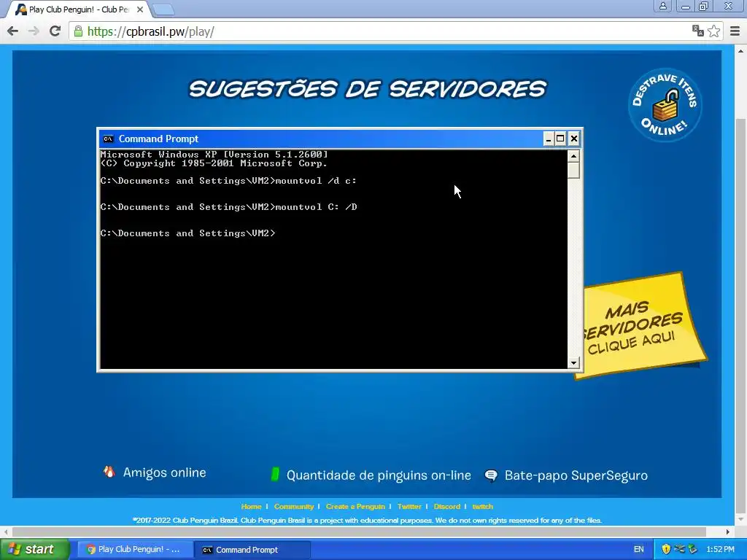
Task: Open the Chrome hamburger menu
Action: (735, 31)
